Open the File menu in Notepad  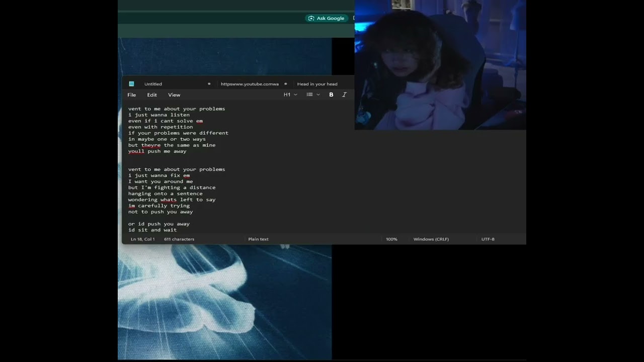click(131, 95)
